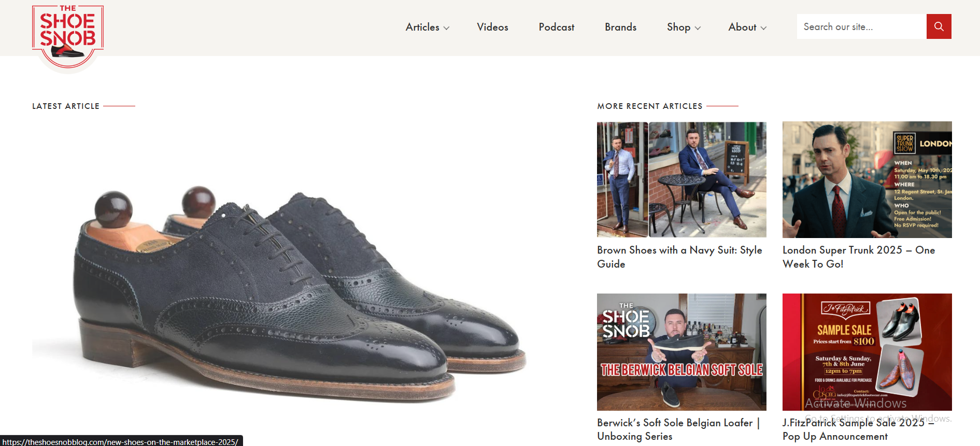Open the Articles menu
This screenshot has width=980, height=446.
tap(422, 27)
